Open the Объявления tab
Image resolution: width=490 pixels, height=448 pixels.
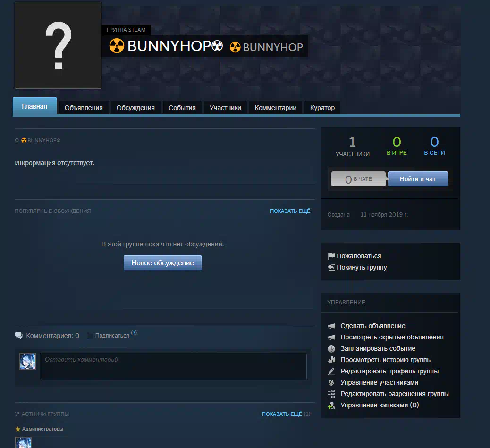pos(84,108)
